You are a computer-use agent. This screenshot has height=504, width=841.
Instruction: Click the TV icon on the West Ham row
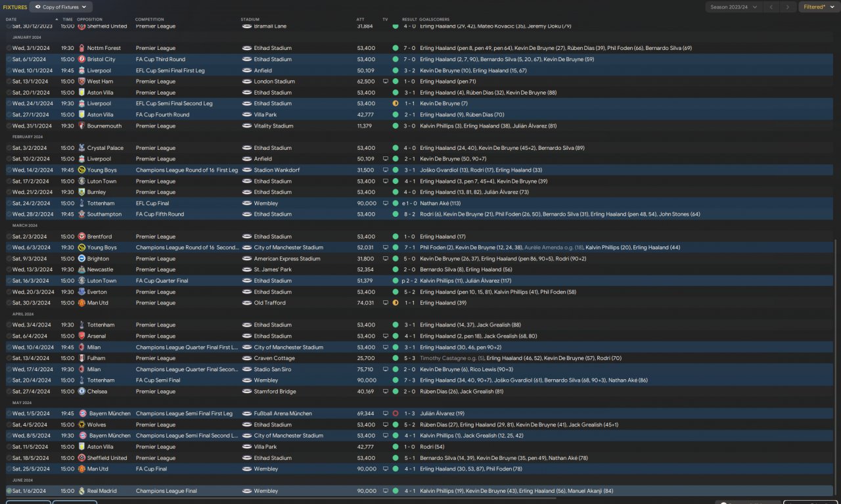click(386, 81)
